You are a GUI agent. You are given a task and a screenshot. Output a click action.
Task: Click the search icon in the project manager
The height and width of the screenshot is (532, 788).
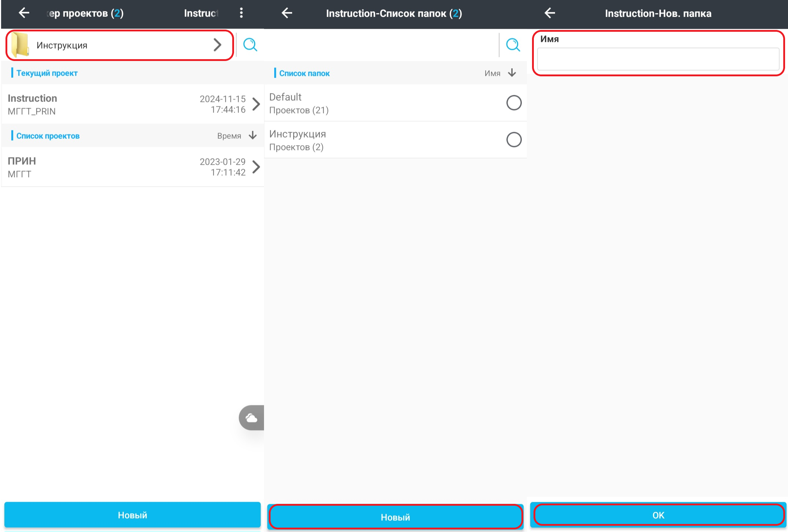coord(250,45)
